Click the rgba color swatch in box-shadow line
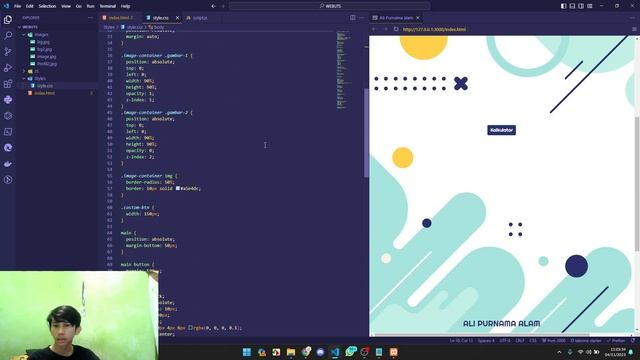640x360 pixels. coord(191,327)
